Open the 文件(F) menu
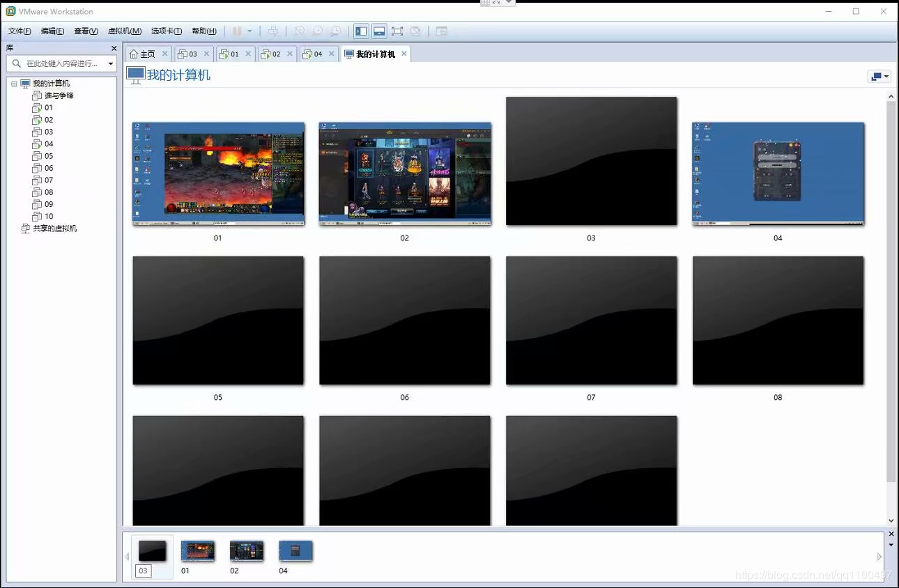This screenshot has height=588, width=899. tap(20, 31)
